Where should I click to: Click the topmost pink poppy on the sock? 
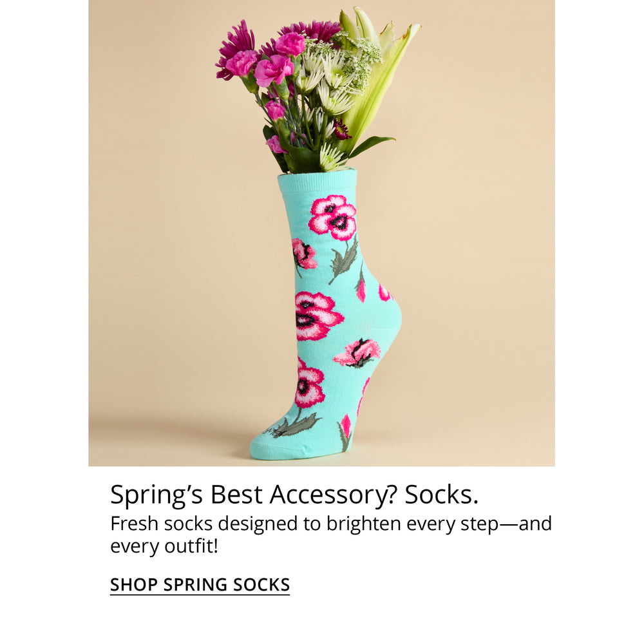tap(333, 217)
